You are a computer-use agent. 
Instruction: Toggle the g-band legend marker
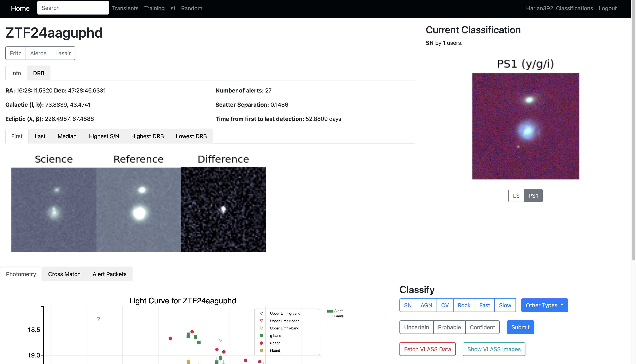[x=261, y=335]
